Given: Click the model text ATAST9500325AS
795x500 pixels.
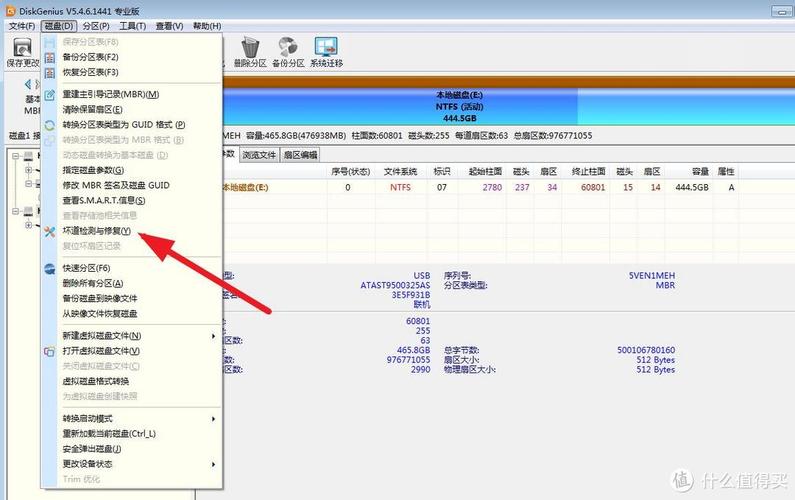Looking at the screenshot, I should pos(395,285).
